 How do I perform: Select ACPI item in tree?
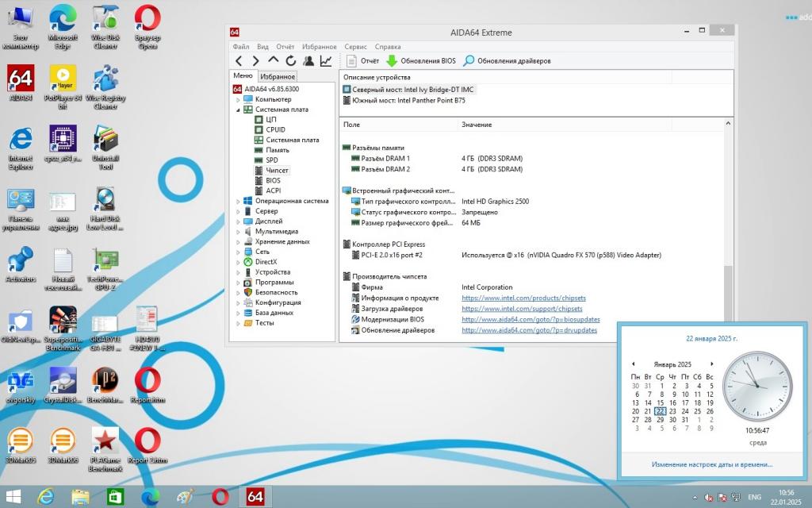point(268,190)
